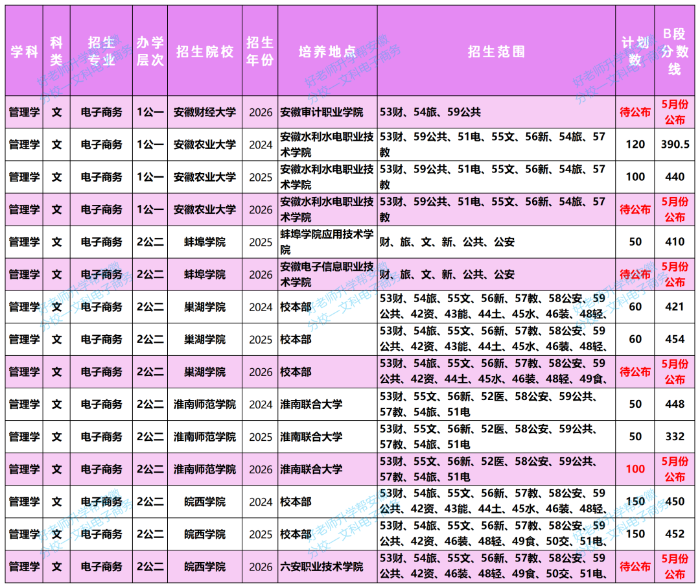Click the score cell 390.5
The height and width of the screenshot is (588, 700).
point(675,144)
